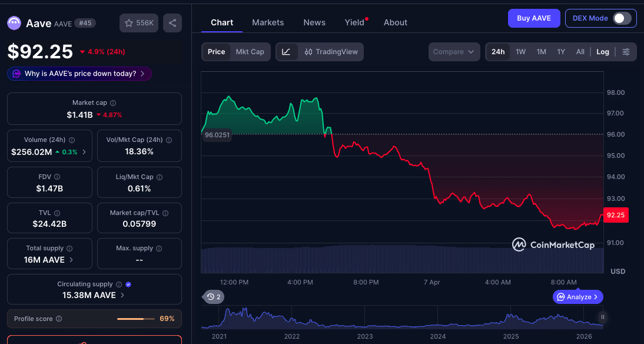Click the 7 Apr axis label
The image size is (644, 344).
[431, 282]
